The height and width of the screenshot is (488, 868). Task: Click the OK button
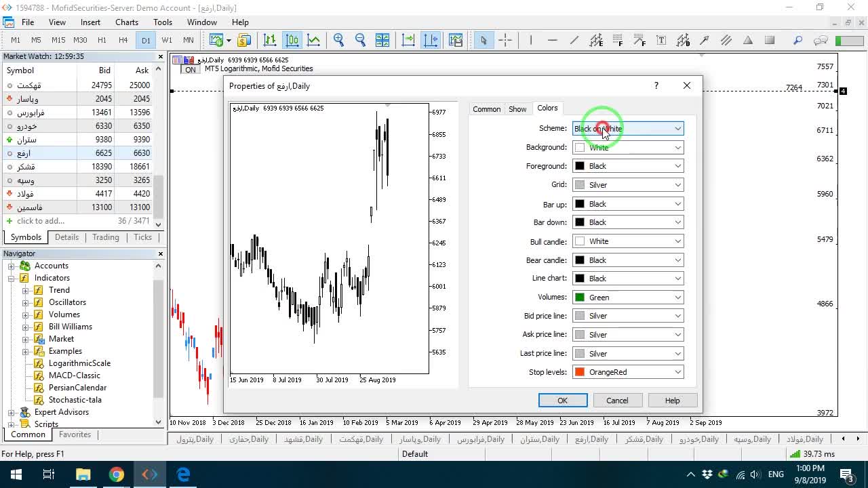click(x=563, y=401)
